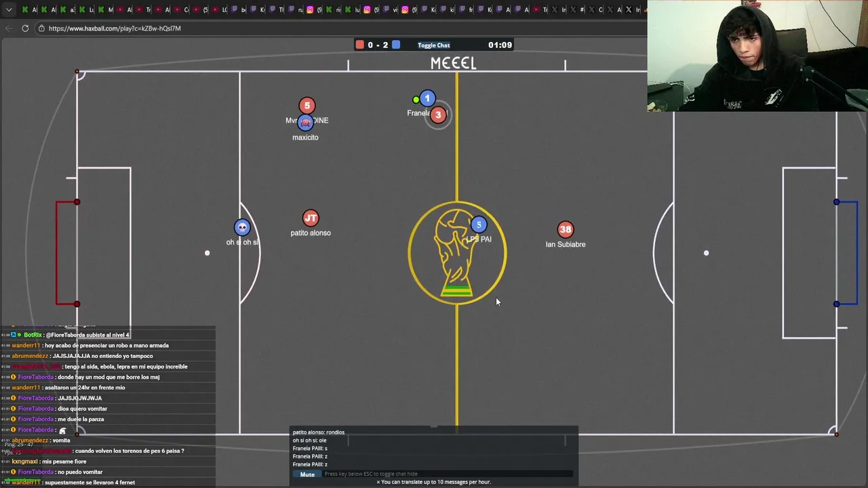Screen dimensions: 868x488
Task: View site information icon beside the URL
Action: pos(41,28)
